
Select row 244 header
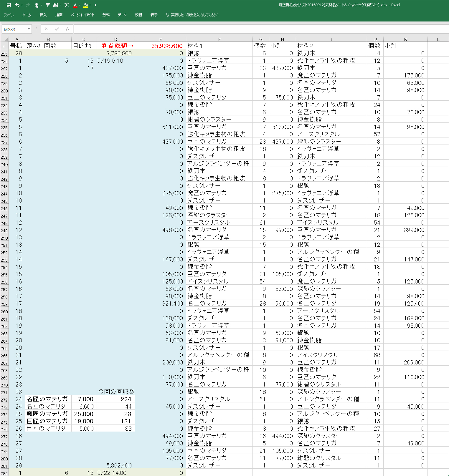pyautogui.click(x=4, y=194)
